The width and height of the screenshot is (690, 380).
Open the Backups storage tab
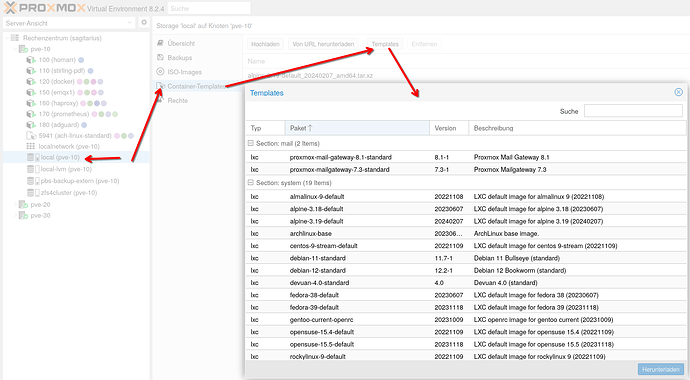point(197,58)
